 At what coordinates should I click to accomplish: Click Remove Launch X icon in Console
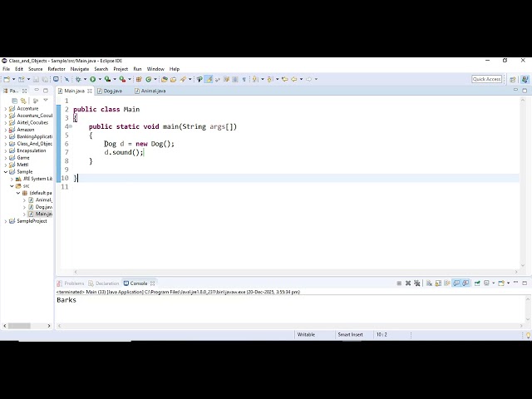point(408,283)
